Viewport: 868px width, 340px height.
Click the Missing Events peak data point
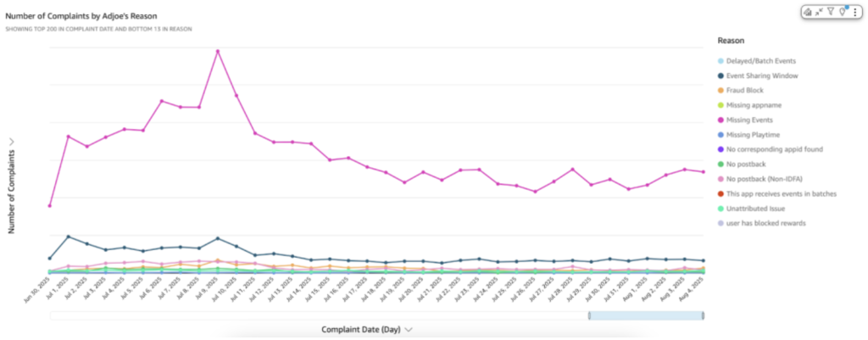[218, 51]
